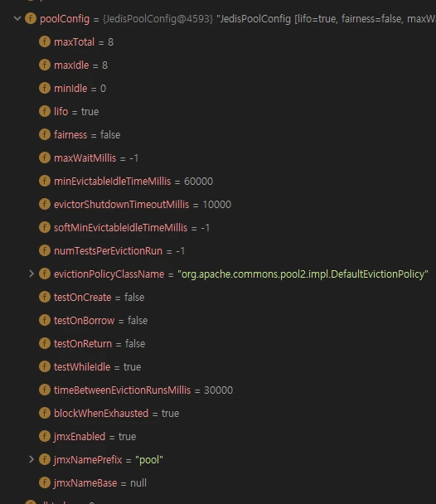The height and width of the screenshot is (504, 436).
Task: Click the JedisPoolConfig toString summary text
Action: (x=326, y=19)
